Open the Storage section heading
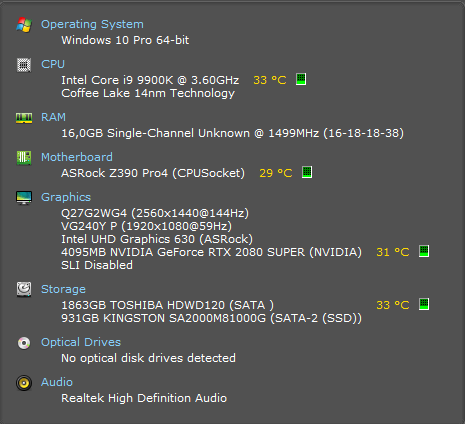Screen dimensions: 465x424 click(x=63, y=289)
